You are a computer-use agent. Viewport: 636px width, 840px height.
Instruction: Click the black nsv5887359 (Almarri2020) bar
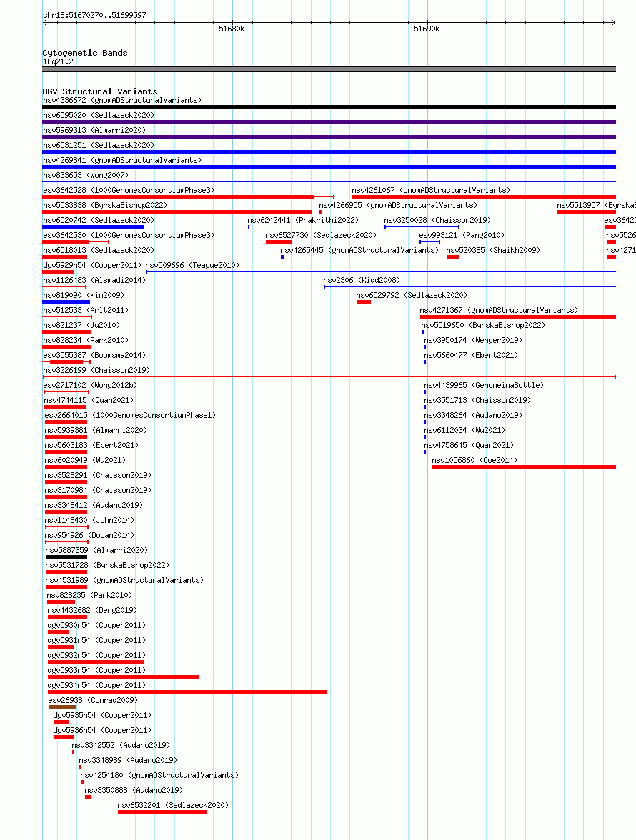(66, 557)
